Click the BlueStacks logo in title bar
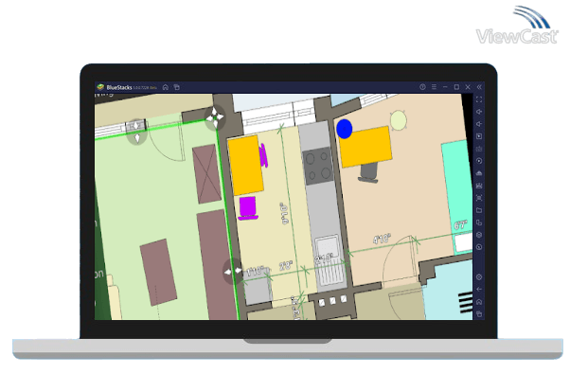This screenshot has height=392, width=570. (x=100, y=87)
